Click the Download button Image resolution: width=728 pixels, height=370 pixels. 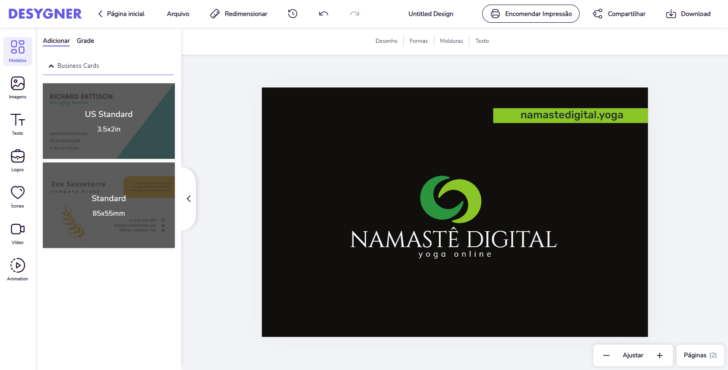(689, 14)
